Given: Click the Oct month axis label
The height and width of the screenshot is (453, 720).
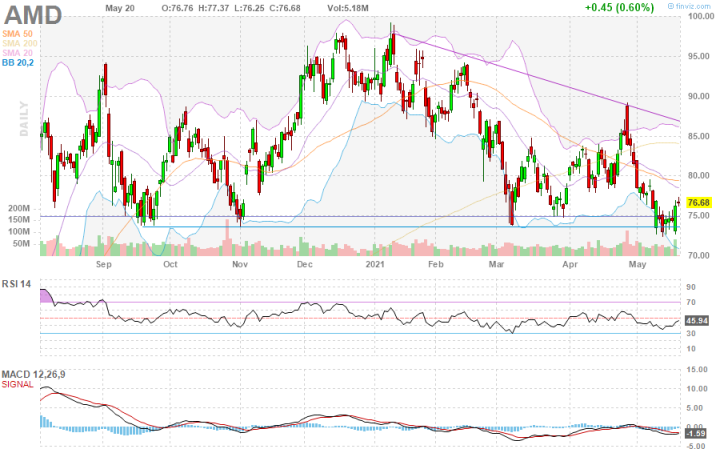Looking at the screenshot, I should (170, 264).
